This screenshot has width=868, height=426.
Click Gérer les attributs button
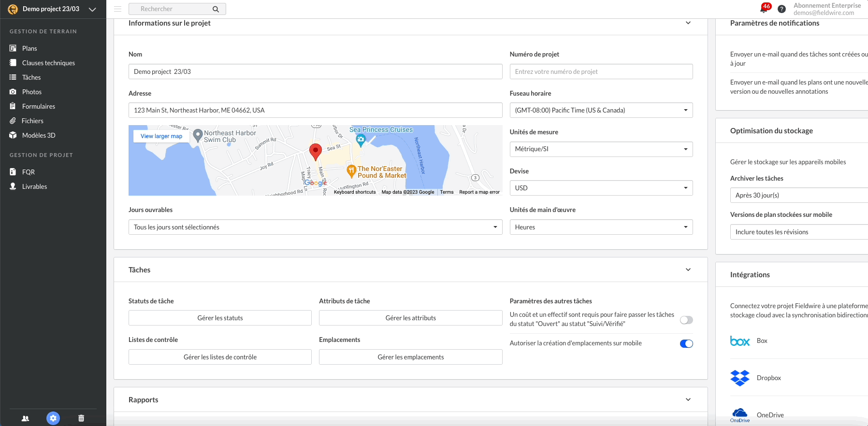(x=411, y=318)
